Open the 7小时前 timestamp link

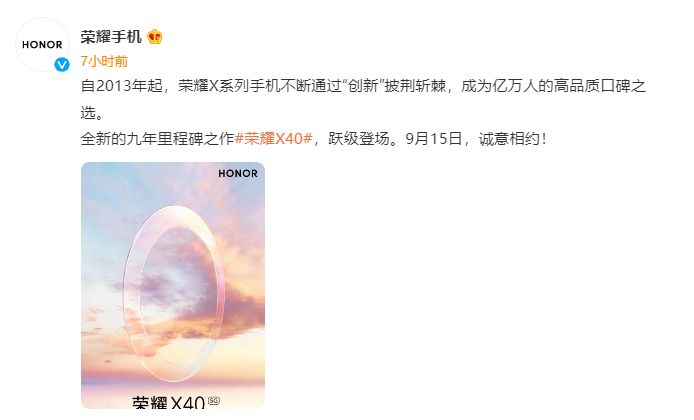(104, 61)
